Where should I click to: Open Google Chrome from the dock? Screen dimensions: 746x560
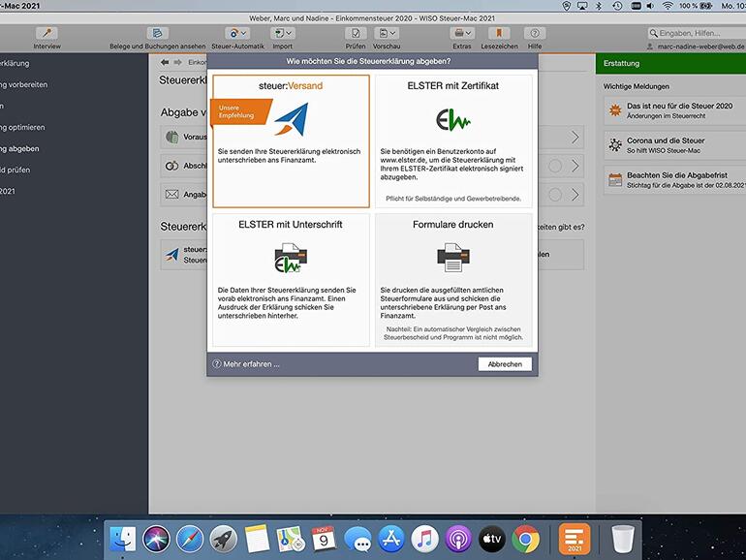[526, 538]
